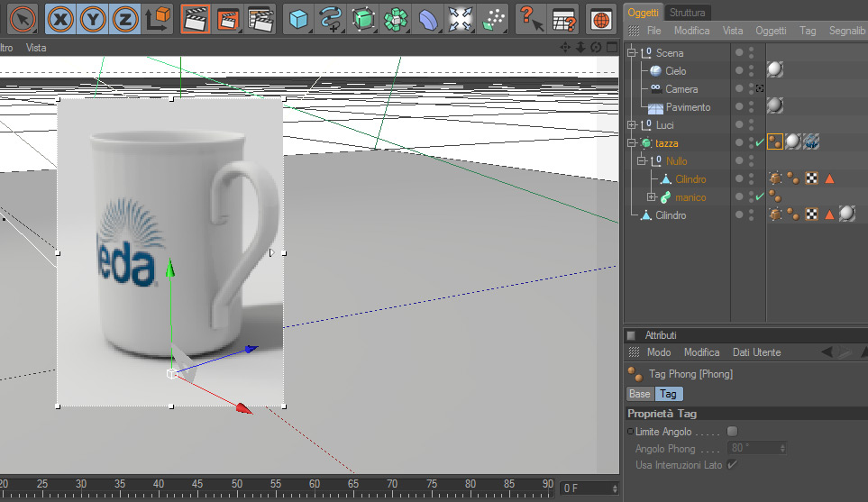Viewport: 868px width, 502px height.
Task: Open the viewport Vista menu
Action: [36, 48]
